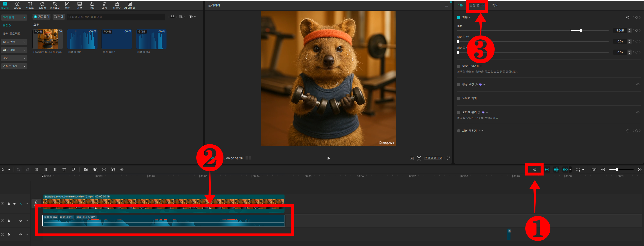Open the 전환 transitions panel
The image size is (644, 246).
pyautogui.click(x=67, y=5)
